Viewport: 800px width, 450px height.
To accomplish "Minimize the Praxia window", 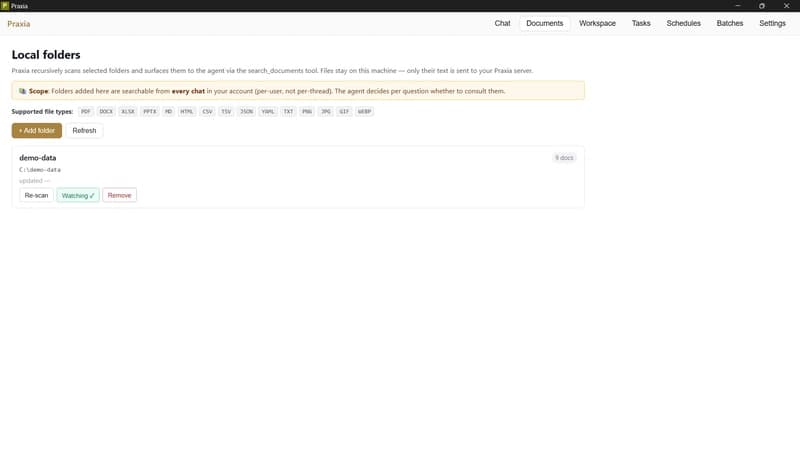I will tap(738, 6).
